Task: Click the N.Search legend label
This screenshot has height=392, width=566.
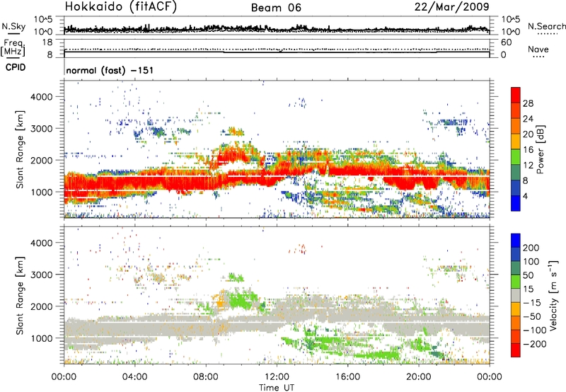Action: (547, 26)
